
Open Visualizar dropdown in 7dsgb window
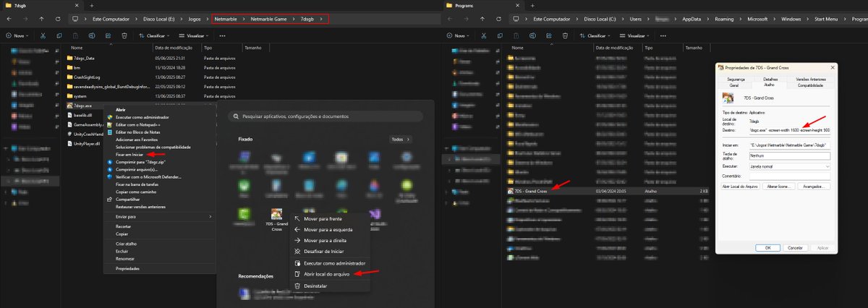pyautogui.click(x=194, y=35)
